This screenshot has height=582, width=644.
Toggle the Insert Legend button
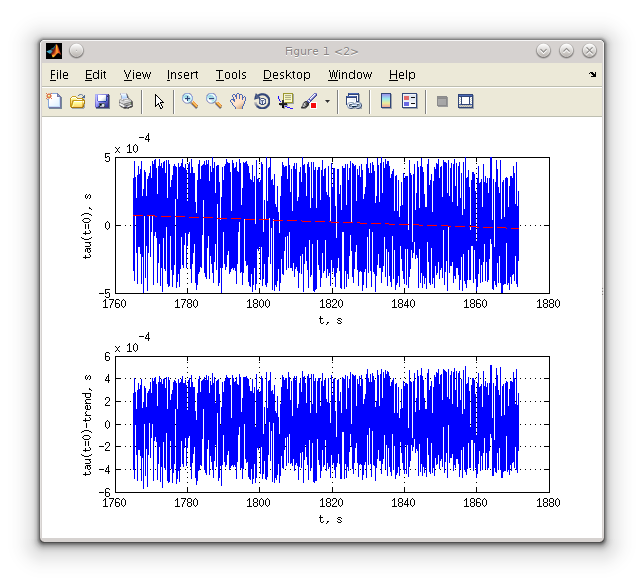pos(409,101)
